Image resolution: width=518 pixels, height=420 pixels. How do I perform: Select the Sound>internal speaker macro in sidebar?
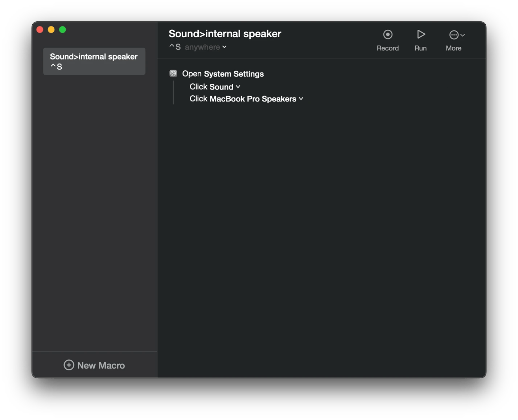[x=94, y=61]
